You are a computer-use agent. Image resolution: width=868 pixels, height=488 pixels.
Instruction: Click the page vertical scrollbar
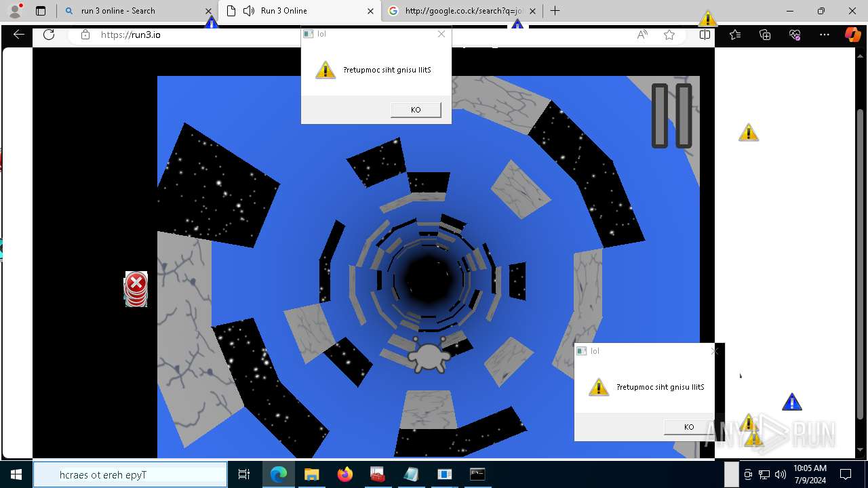tap(861, 264)
